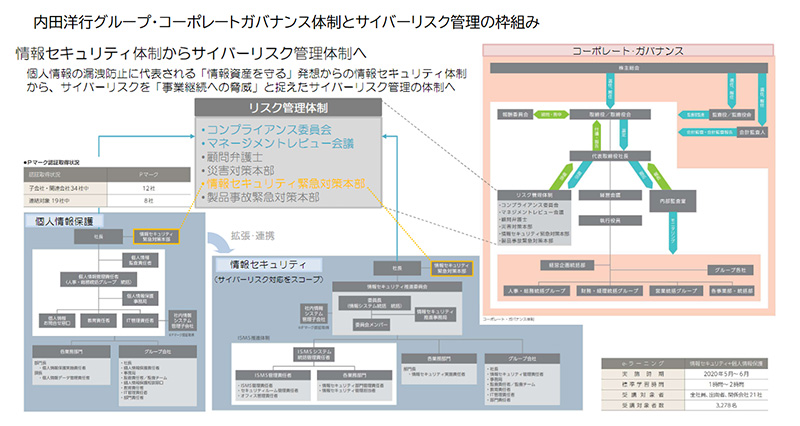Click the 経営企画統括部 box
The image size is (800, 426).
(567, 265)
